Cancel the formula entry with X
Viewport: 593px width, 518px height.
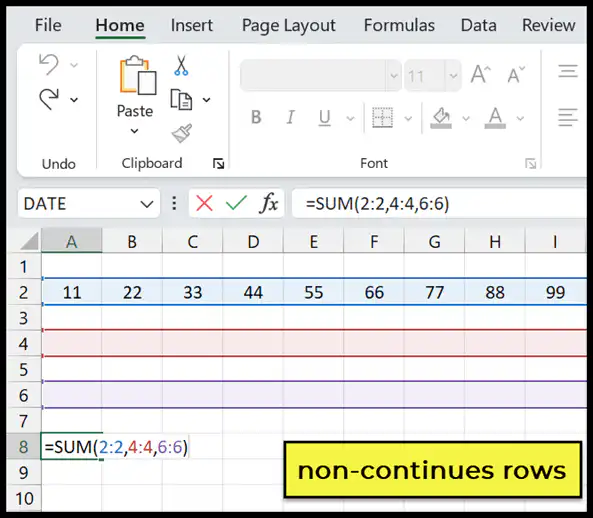[204, 203]
